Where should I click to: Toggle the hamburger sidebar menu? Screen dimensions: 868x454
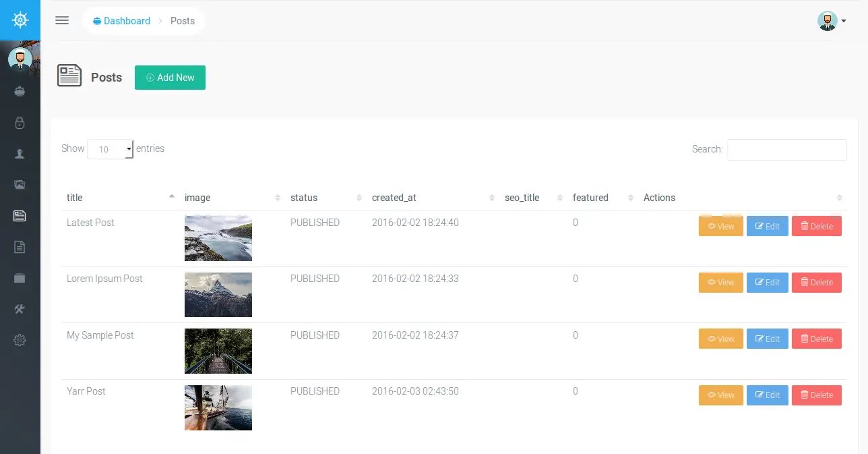coord(62,20)
